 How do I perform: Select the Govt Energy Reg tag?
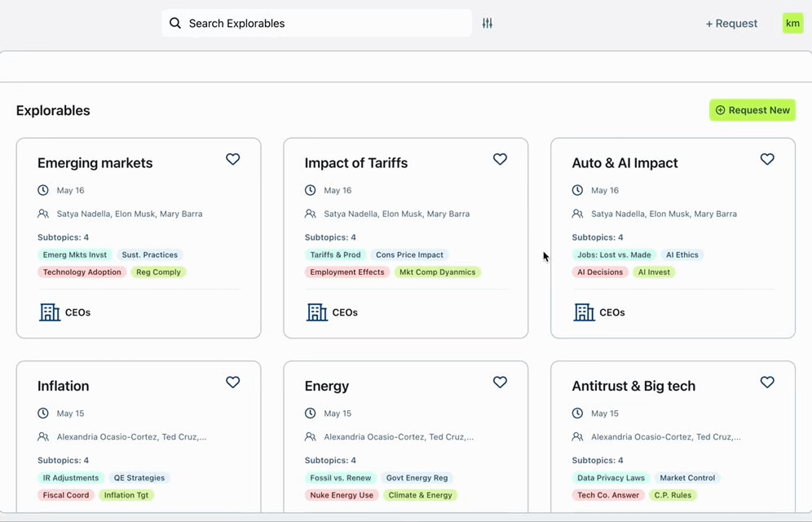pyautogui.click(x=417, y=478)
